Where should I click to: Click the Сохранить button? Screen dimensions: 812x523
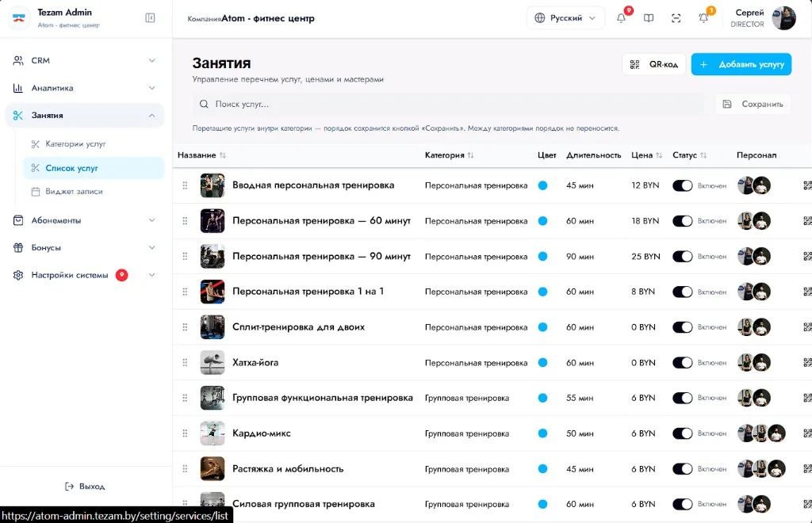[x=753, y=104]
